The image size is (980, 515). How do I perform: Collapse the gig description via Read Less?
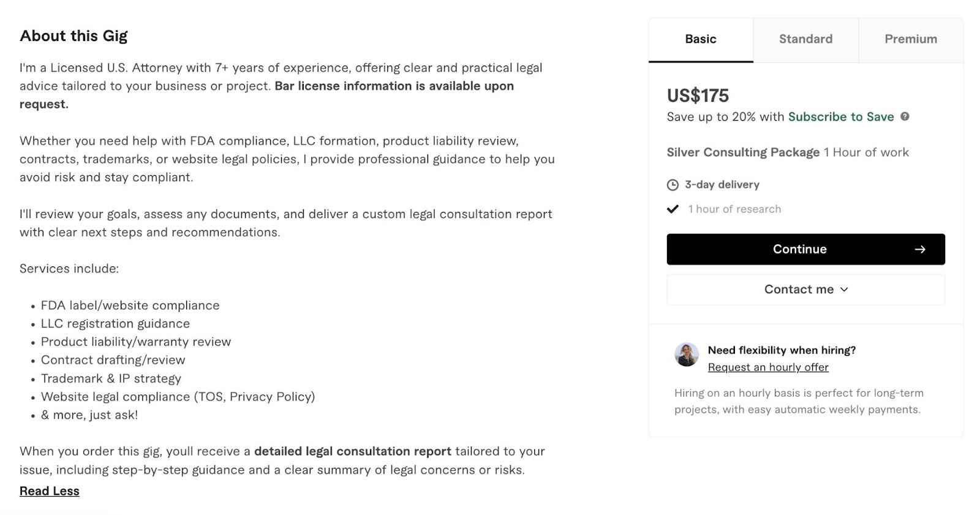tap(49, 491)
